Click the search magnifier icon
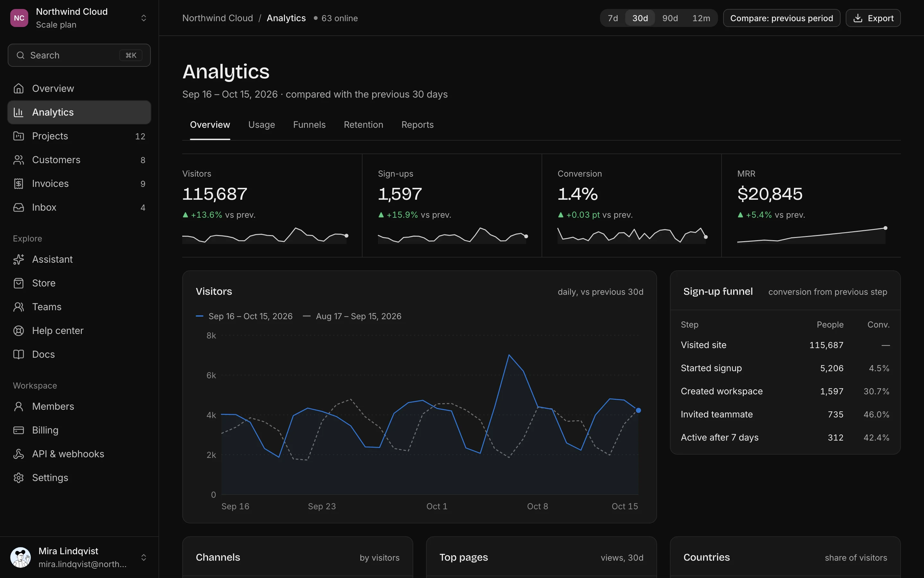Image resolution: width=924 pixels, height=578 pixels. click(x=21, y=55)
